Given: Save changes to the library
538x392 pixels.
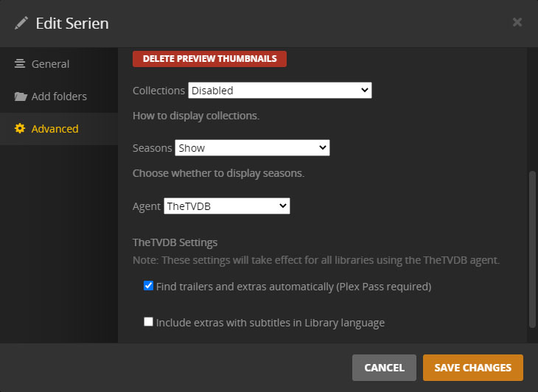Looking at the screenshot, I should click(472, 368).
